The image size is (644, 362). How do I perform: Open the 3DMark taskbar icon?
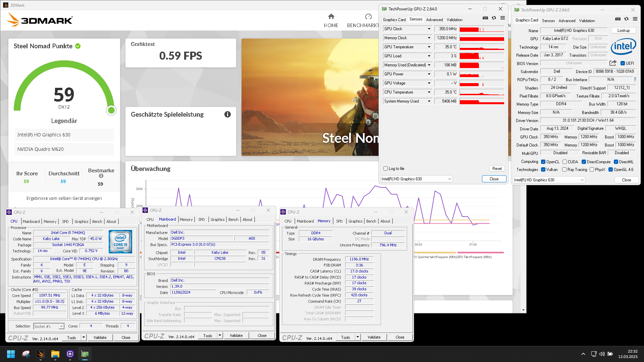pos(41,354)
